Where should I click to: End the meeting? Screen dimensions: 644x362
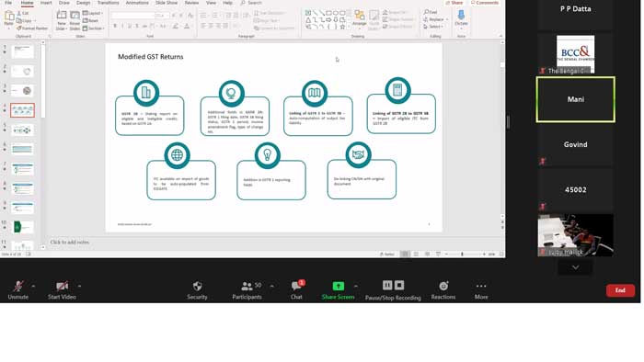[x=620, y=290]
